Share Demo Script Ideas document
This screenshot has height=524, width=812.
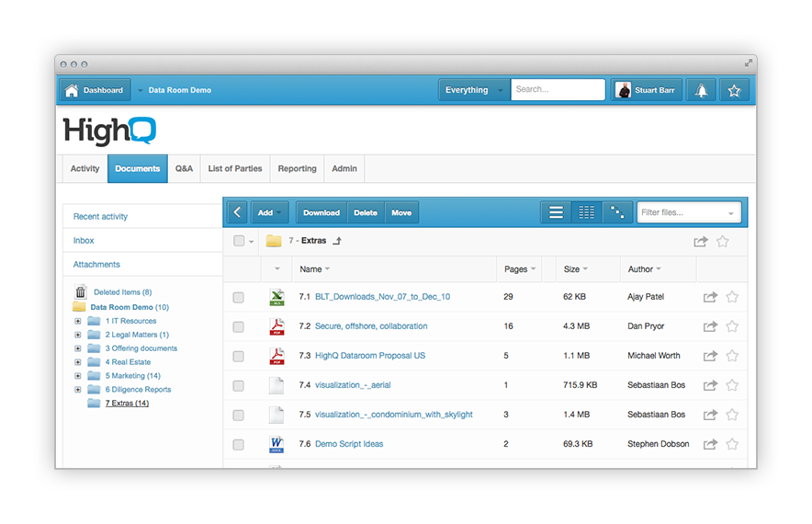pos(710,444)
